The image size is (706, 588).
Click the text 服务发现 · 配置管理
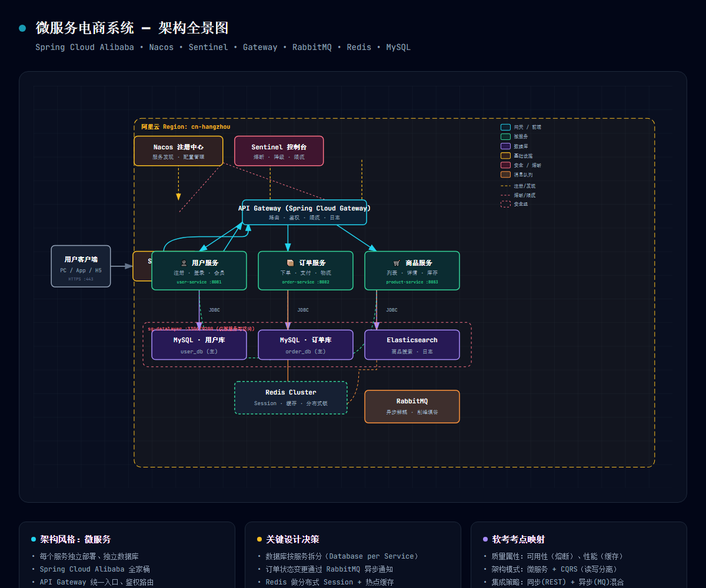[178, 157]
